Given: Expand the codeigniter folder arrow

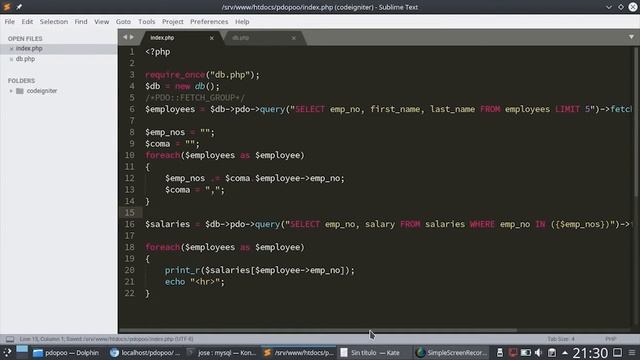Looking at the screenshot, I should coord(11,91).
